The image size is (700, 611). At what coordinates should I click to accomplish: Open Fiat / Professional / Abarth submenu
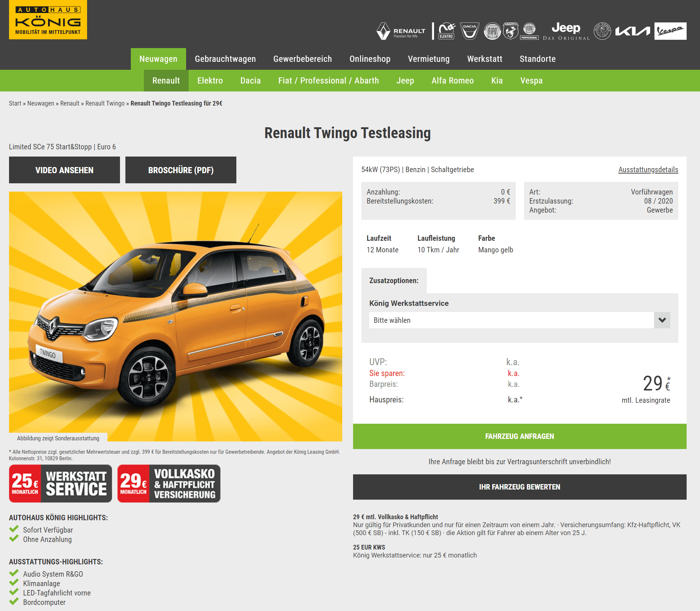pyautogui.click(x=328, y=81)
